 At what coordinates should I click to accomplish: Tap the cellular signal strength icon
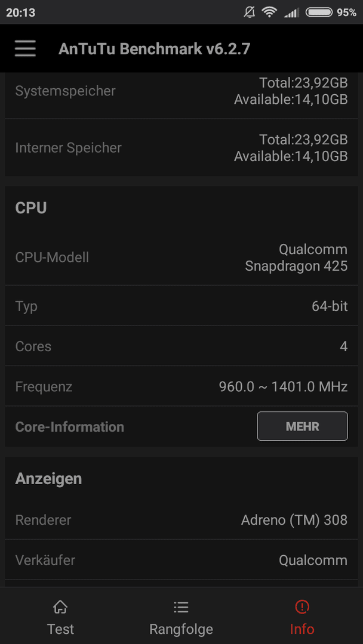291,13
